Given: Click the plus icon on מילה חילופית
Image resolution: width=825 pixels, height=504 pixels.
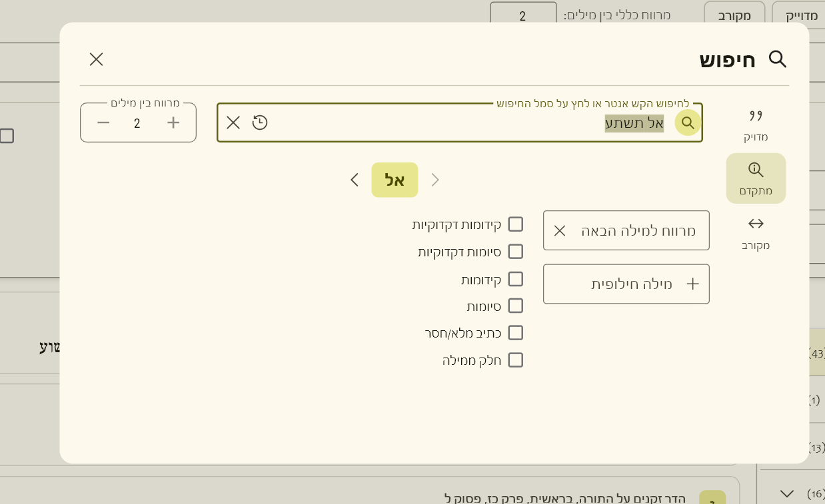Looking at the screenshot, I should click(692, 284).
